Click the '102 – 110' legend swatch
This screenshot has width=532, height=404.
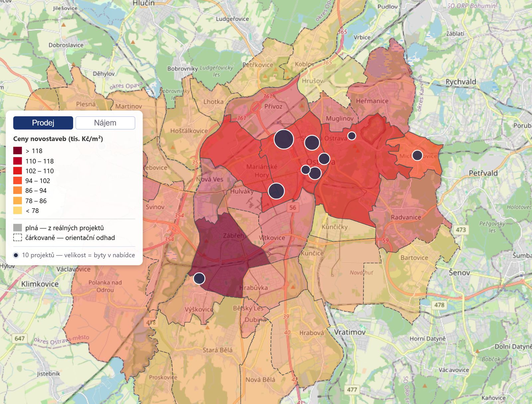(x=18, y=171)
